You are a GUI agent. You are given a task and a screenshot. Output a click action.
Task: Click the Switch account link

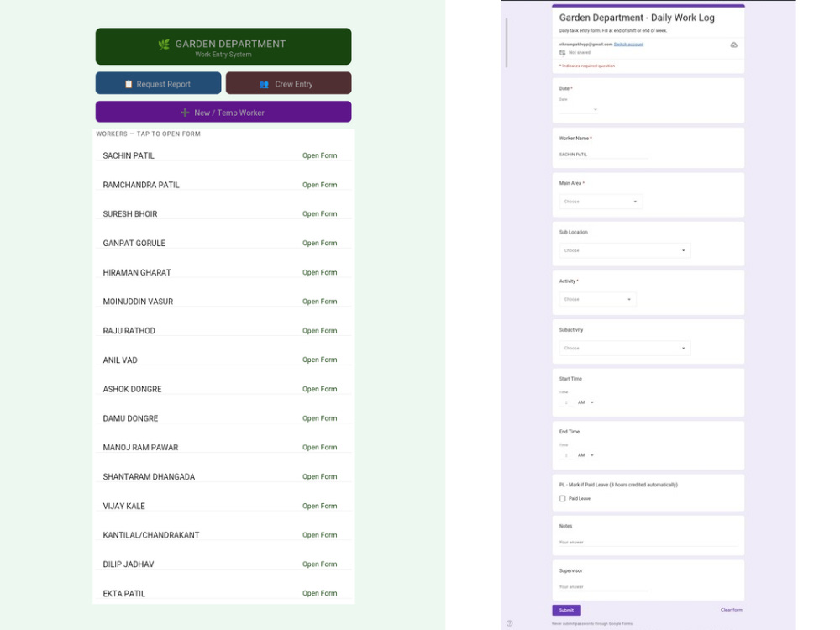click(x=628, y=45)
